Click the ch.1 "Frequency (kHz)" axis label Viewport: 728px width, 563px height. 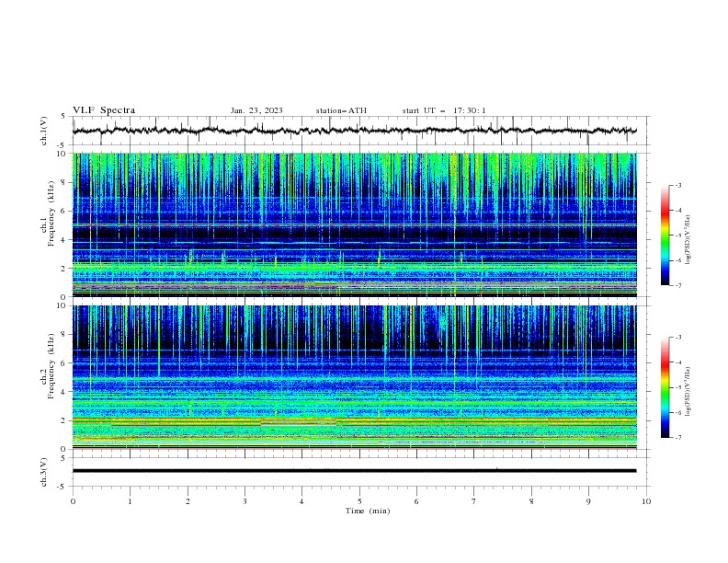pos(51,214)
